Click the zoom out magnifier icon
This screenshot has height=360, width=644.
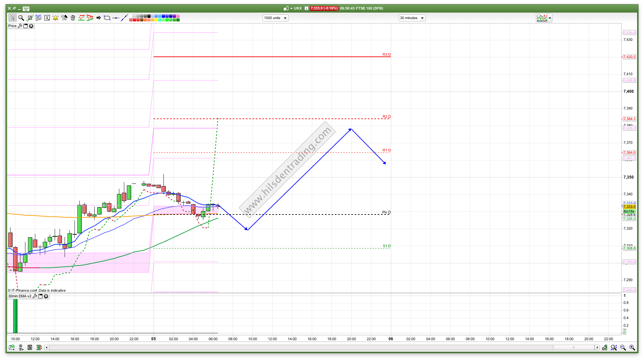[623, 347]
